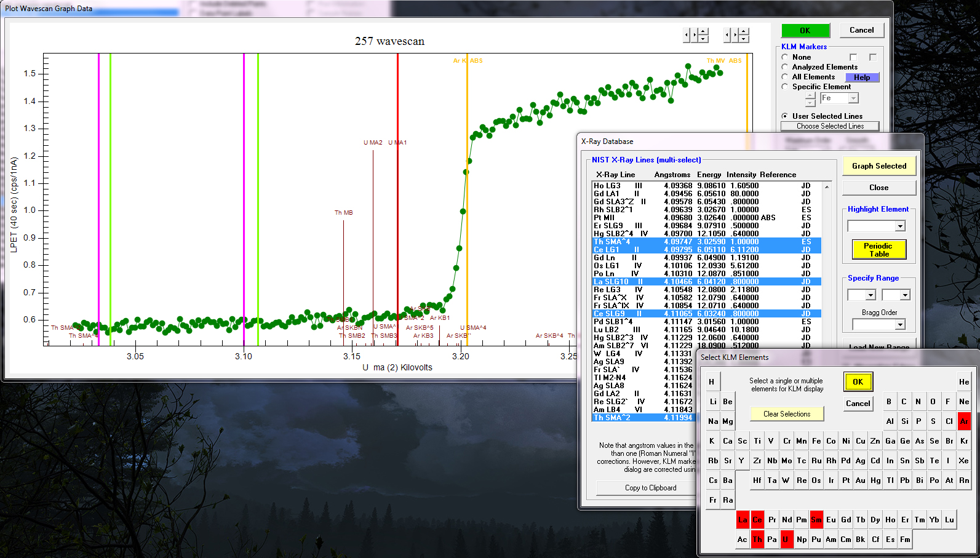This screenshot has height=558, width=980.
Task: Open the yellow Periodic Table button
Action: point(878,250)
